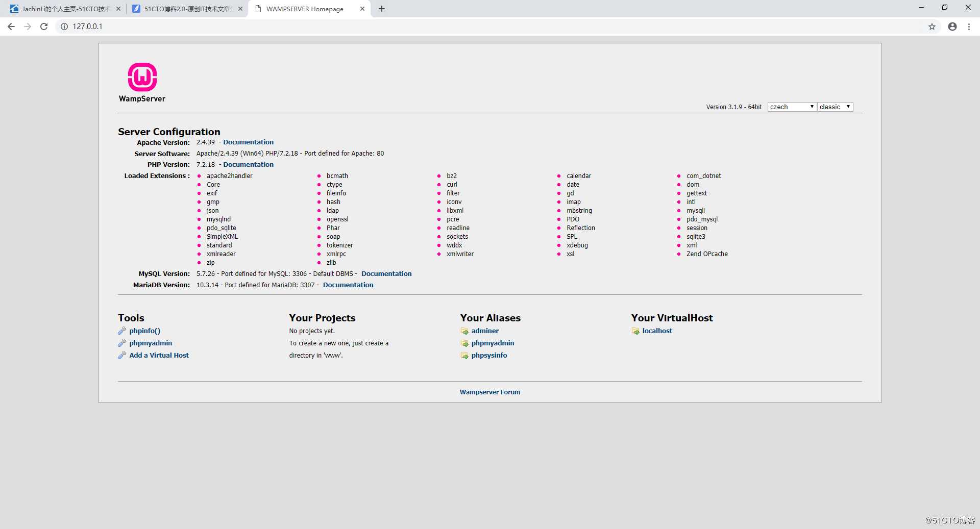Open phpmyadmin under Tools

coord(151,343)
